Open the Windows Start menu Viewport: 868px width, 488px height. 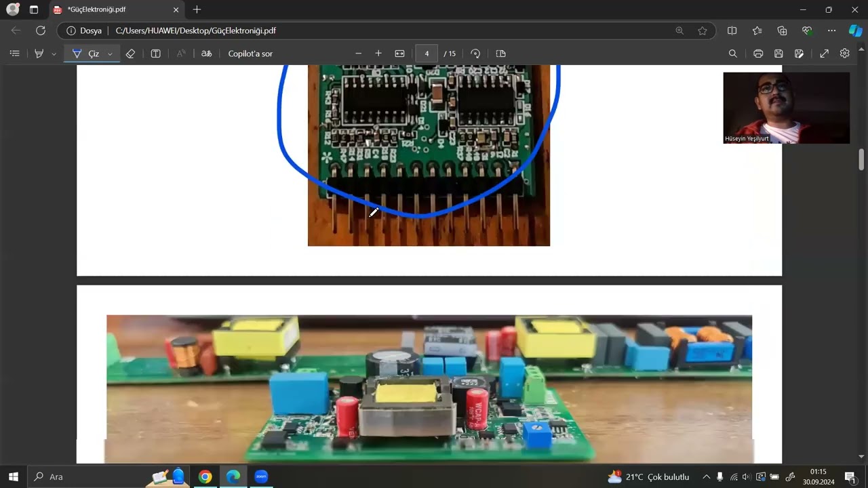(x=13, y=476)
